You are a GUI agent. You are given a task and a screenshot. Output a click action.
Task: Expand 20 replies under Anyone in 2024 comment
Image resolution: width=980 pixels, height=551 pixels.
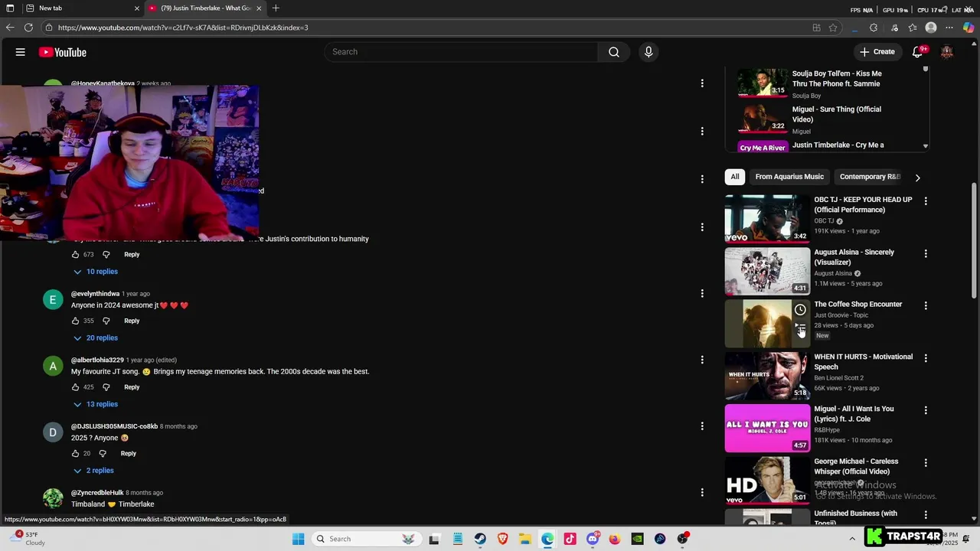[96, 337]
